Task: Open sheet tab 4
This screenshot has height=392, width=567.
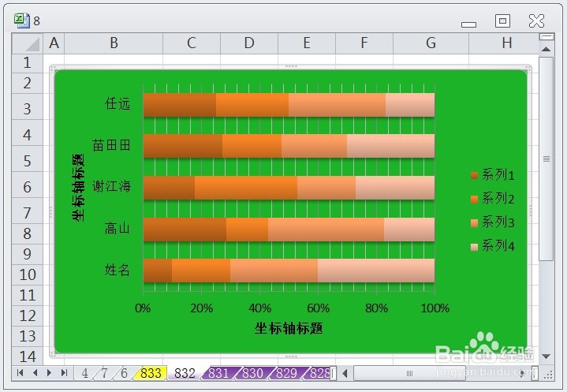Action: click(x=84, y=373)
